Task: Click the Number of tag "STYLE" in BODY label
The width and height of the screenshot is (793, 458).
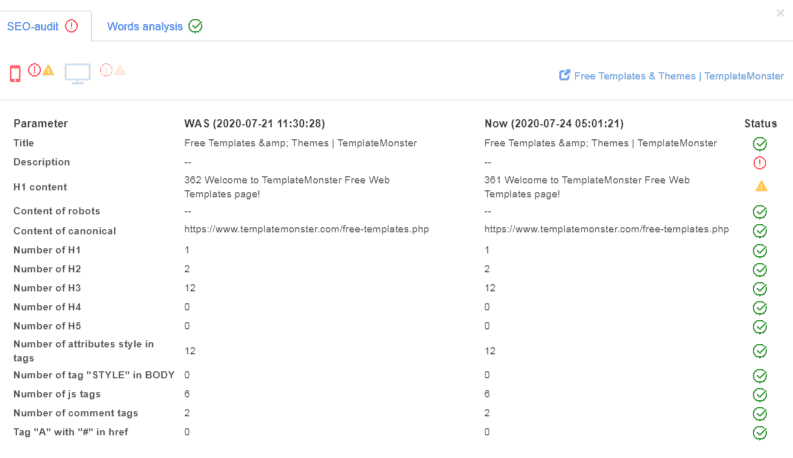Action: (x=94, y=375)
